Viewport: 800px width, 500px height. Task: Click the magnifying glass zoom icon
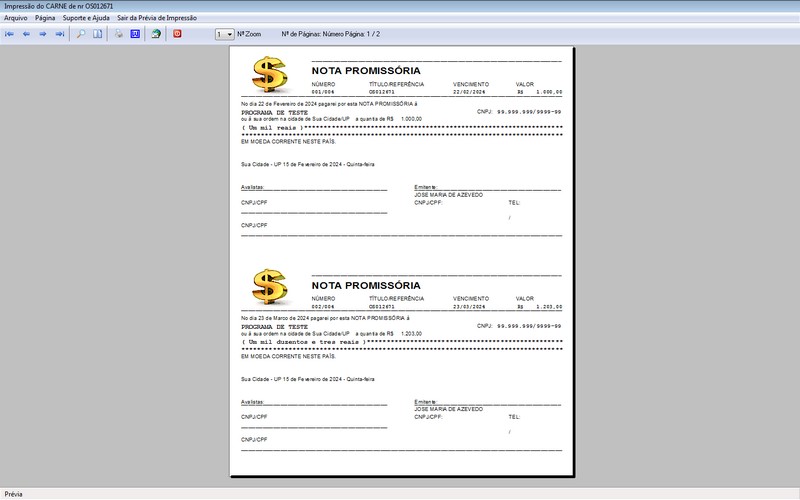coord(81,34)
